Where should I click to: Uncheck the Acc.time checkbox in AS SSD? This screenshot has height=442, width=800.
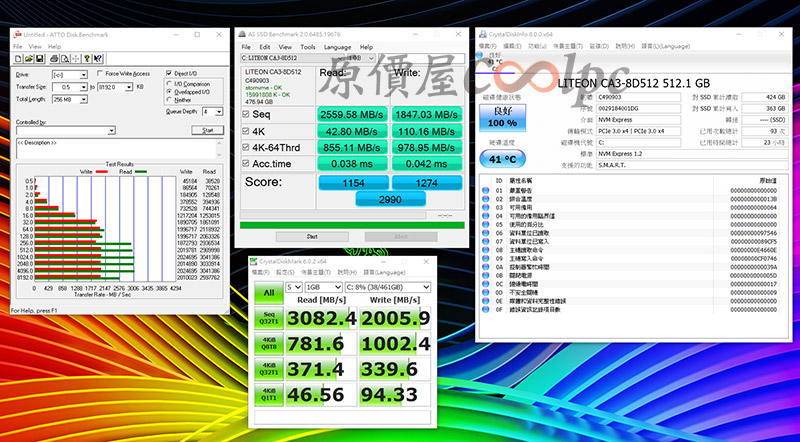point(246,164)
